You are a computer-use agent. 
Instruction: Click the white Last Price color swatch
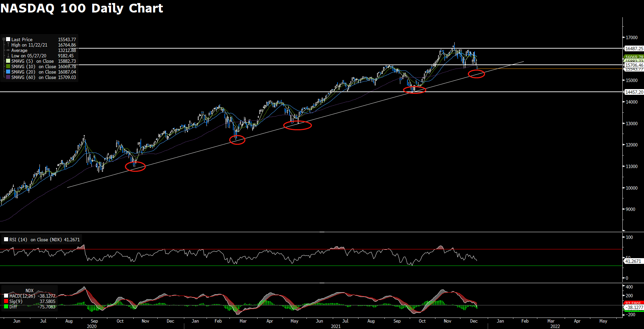coord(8,39)
